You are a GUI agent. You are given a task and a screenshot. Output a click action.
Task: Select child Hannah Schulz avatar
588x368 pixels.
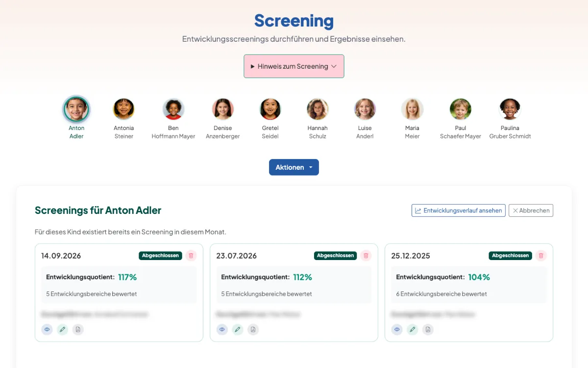point(318,109)
